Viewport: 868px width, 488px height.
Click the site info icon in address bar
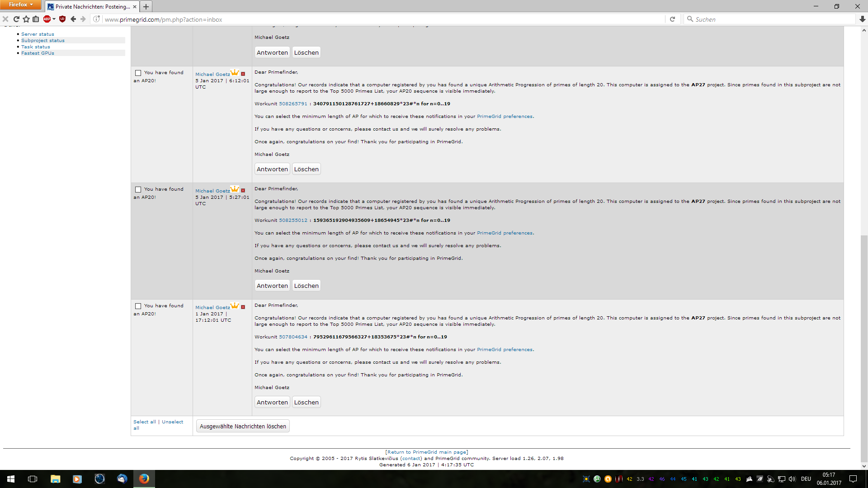coord(96,19)
